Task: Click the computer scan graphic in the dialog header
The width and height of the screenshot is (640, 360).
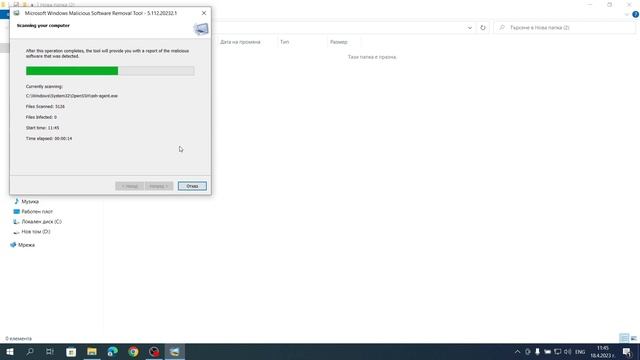Action: click(x=200, y=29)
